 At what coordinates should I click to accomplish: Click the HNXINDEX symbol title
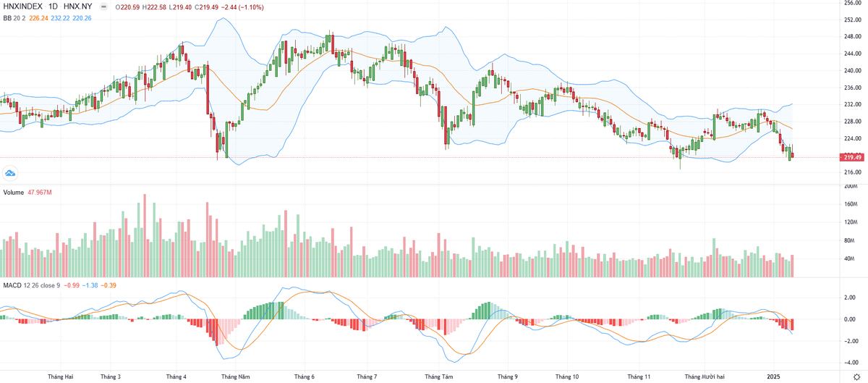(22, 6)
